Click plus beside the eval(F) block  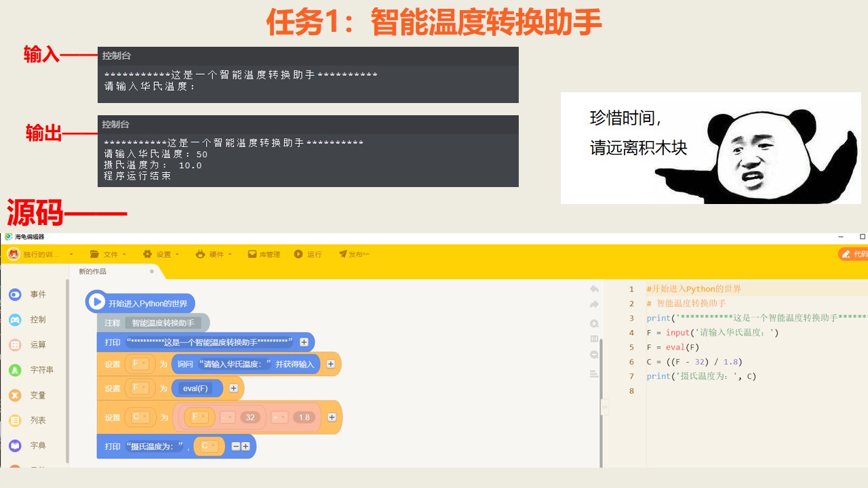[x=233, y=388]
